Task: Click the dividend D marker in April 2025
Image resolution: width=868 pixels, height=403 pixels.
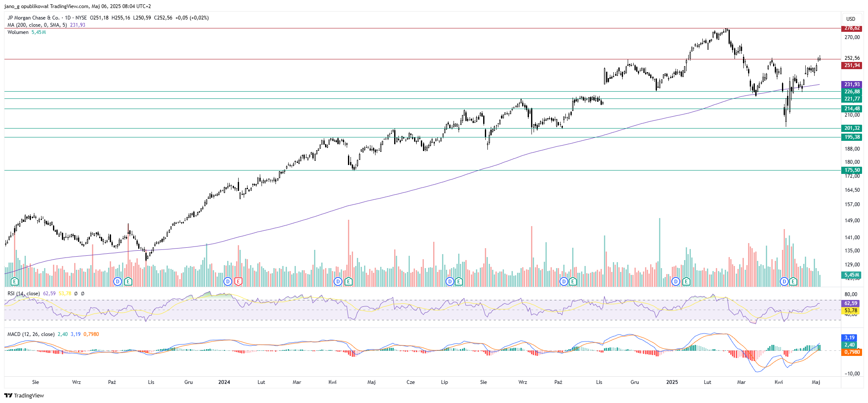Action: (784, 281)
